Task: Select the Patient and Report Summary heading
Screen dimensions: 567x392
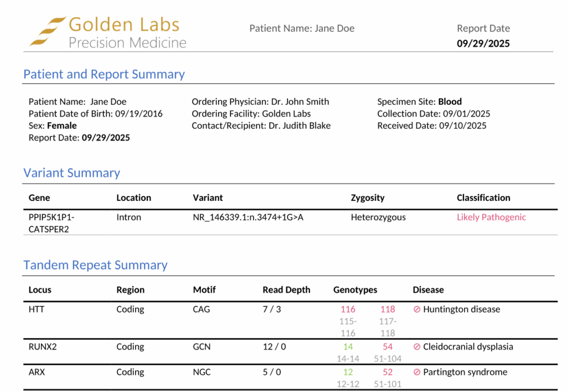Action: click(104, 74)
